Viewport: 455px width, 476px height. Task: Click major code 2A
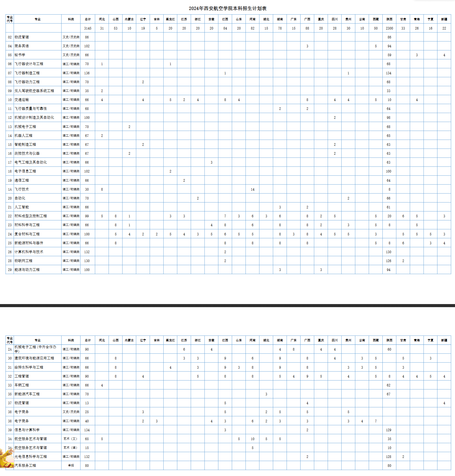coord(10,349)
